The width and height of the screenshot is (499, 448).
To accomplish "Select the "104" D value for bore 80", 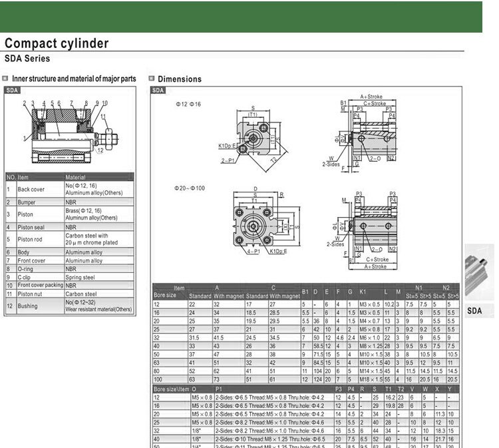I will point(317,371).
